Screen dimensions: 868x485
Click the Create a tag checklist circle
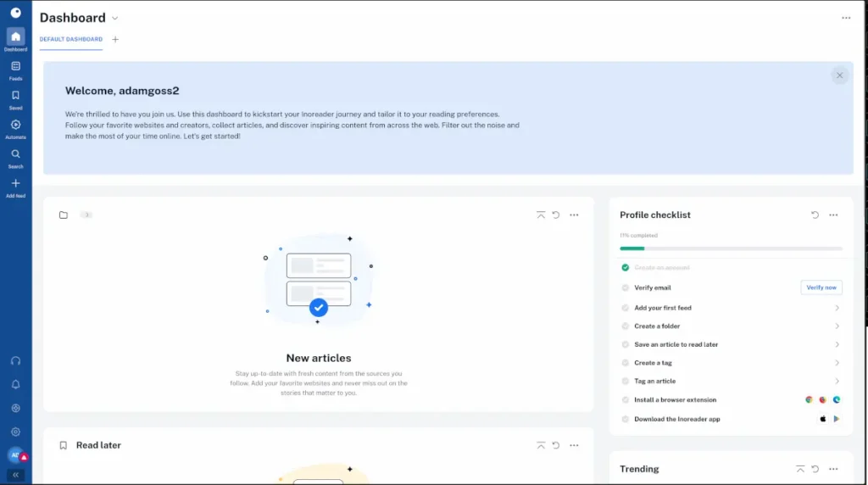[625, 363]
